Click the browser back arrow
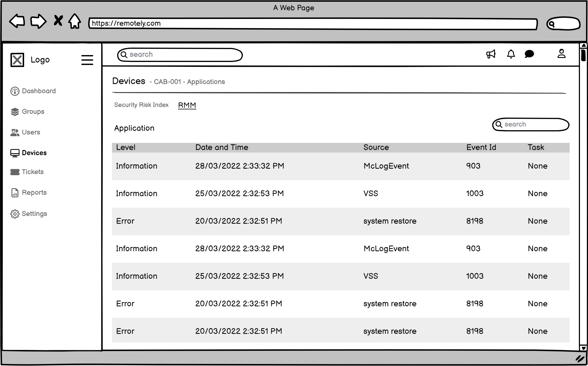 17,21
